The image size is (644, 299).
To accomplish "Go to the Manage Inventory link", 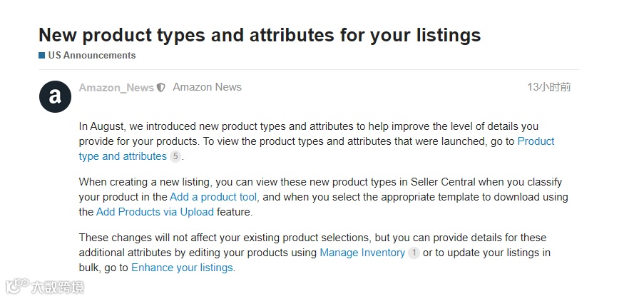I will pos(362,253).
